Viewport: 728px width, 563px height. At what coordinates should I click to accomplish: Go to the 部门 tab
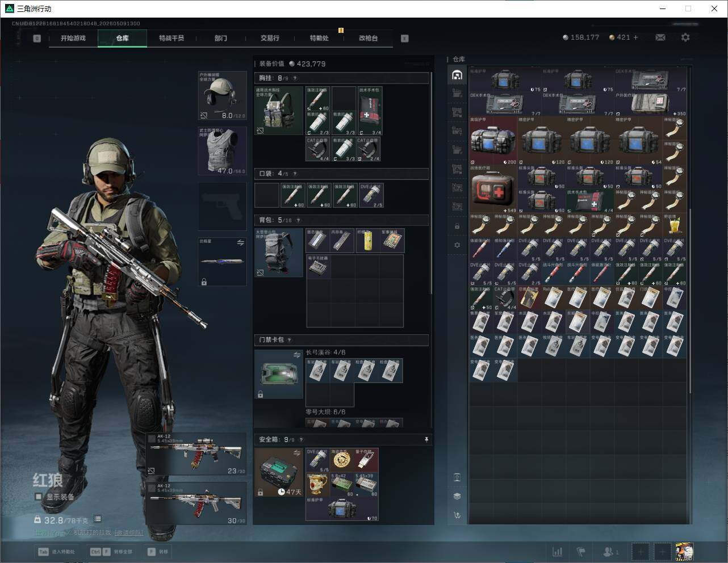220,38
